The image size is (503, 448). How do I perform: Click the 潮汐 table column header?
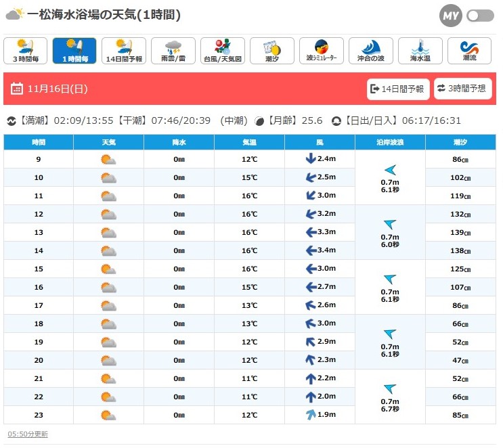coord(460,141)
